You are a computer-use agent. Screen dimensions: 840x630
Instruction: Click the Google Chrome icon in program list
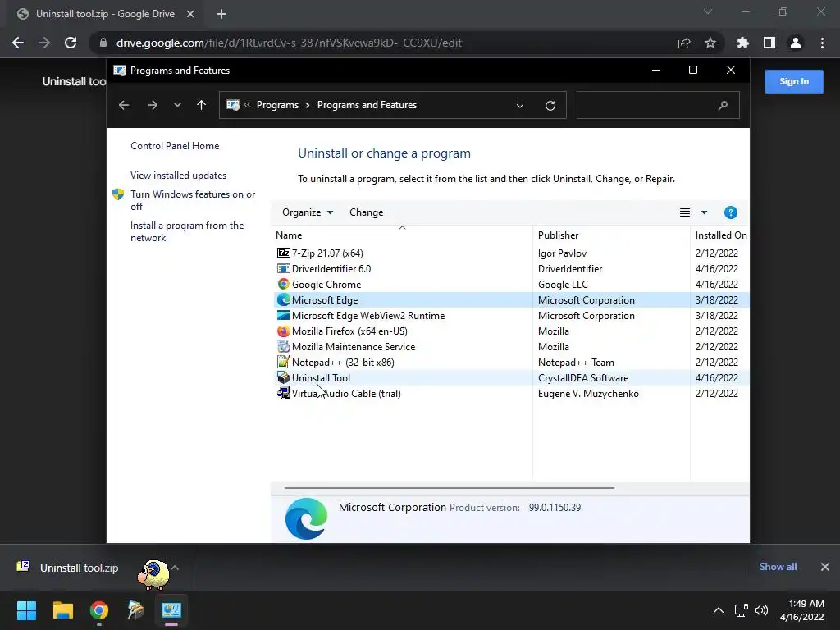click(283, 284)
